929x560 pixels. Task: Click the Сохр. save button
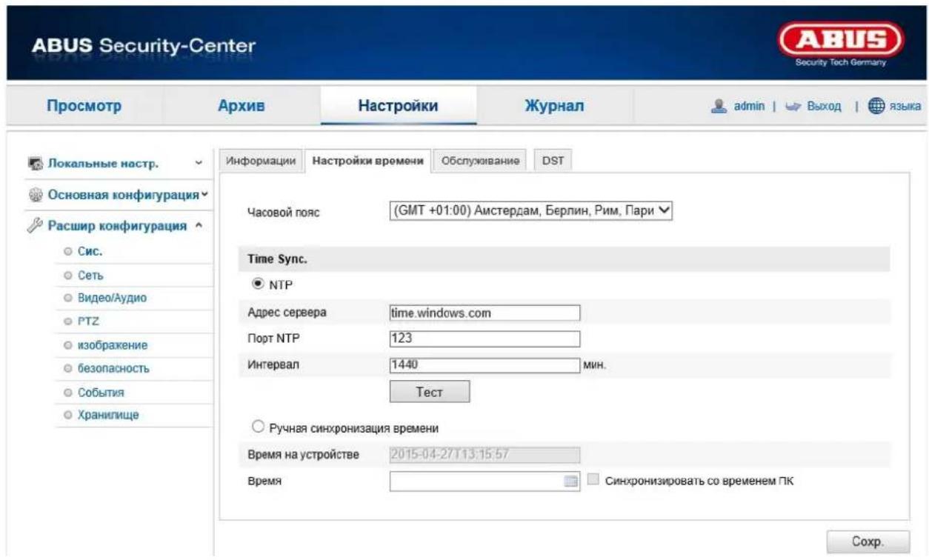coord(868,541)
